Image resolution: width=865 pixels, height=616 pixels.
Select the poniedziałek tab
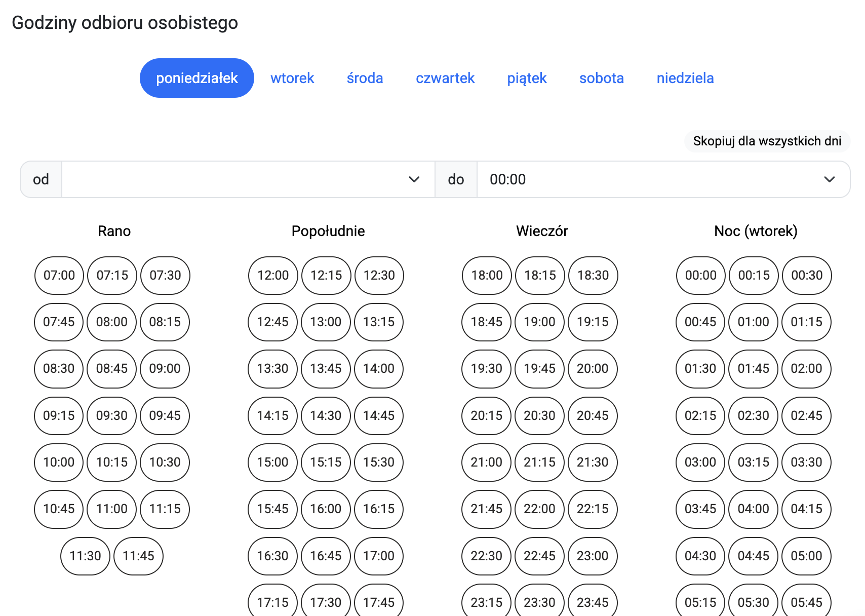196,78
